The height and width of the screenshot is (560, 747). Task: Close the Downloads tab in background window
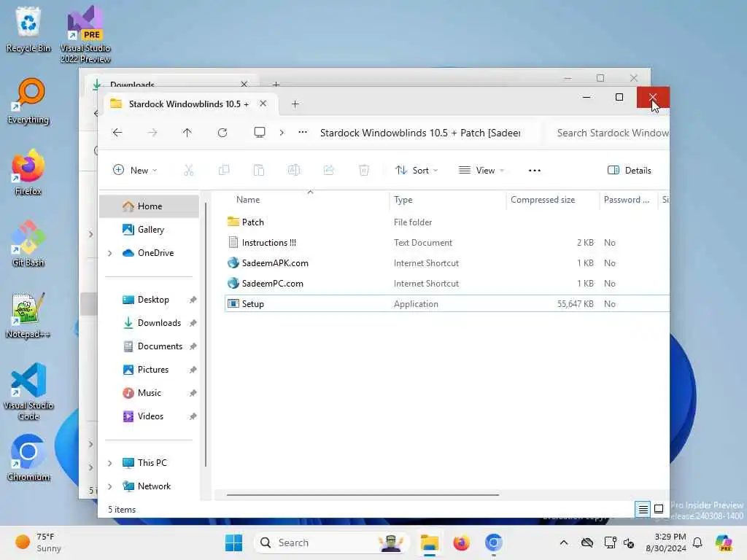click(244, 84)
